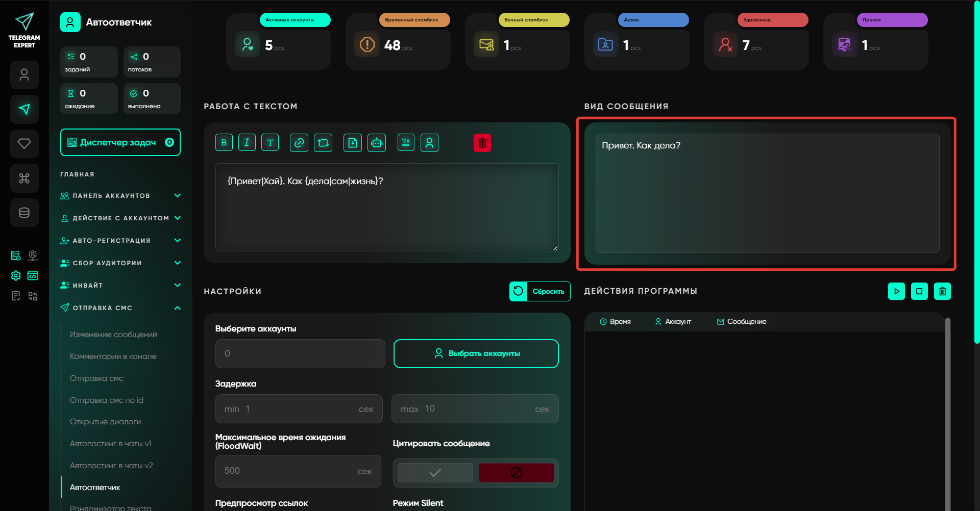Start program actions with the play button
Image resolution: width=980 pixels, height=511 pixels.
point(896,291)
